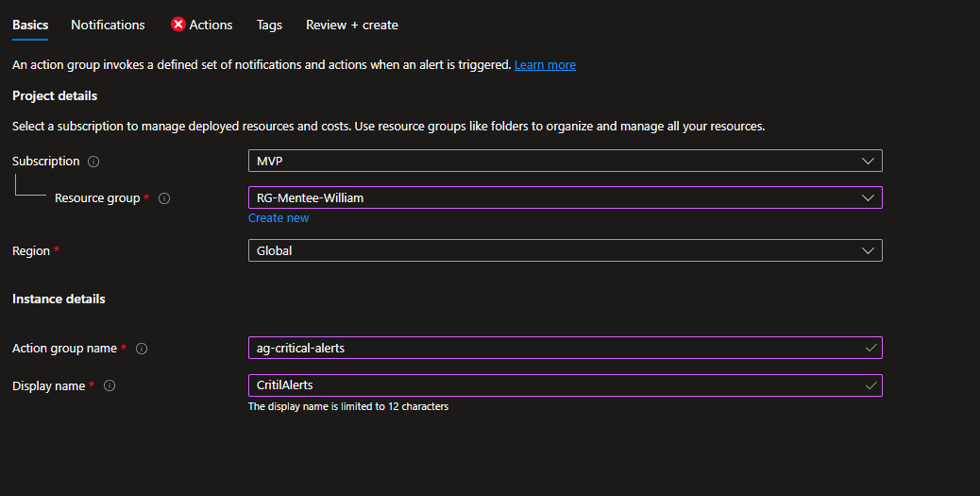Click the Region field label text
Image resolution: width=980 pixels, height=496 pixels.
[31, 251]
